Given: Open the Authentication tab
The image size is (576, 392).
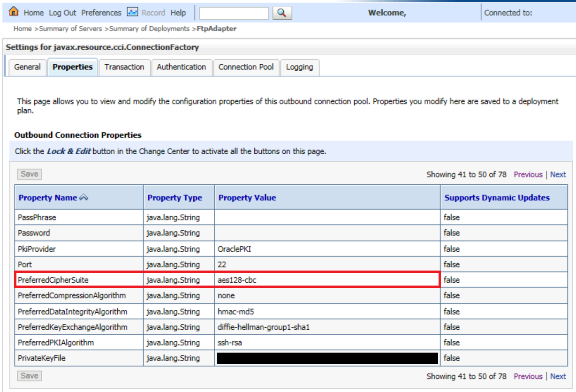Looking at the screenshot, I should point(181,67).
